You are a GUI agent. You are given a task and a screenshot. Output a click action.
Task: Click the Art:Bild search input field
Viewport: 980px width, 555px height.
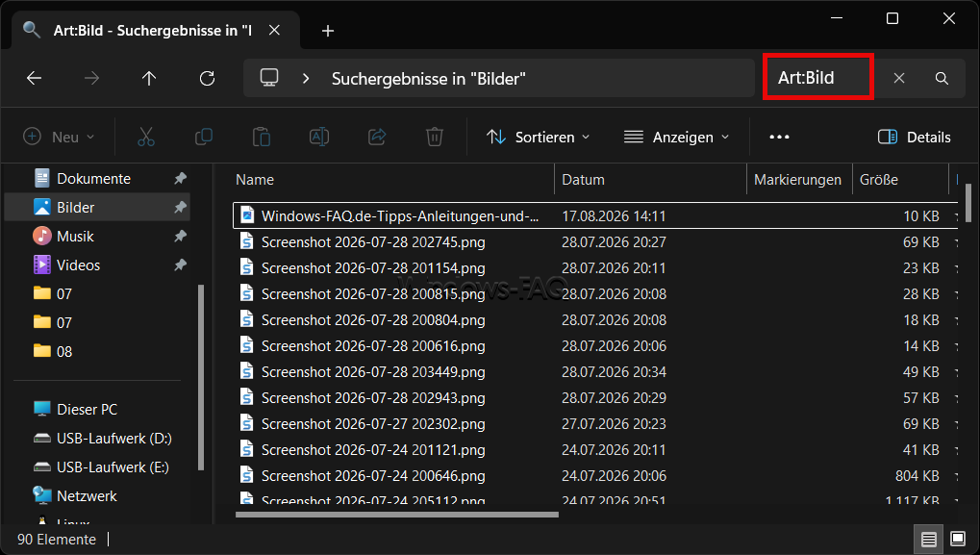pyautogui.click(x=817, y=78)
